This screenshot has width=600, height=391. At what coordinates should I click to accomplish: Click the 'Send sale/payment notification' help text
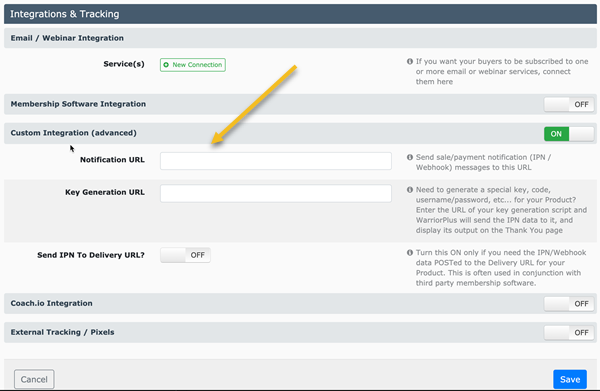pos(483,162)
